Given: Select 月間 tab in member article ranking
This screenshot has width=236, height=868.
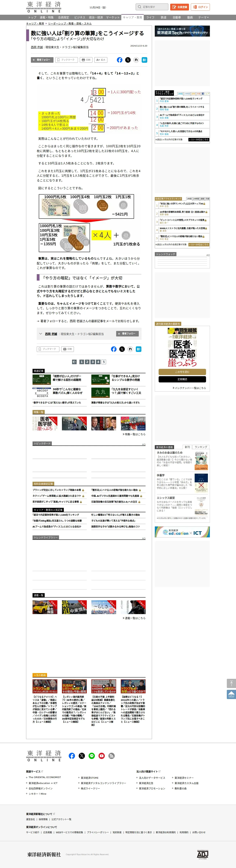Looking at the screenshot, I should click(x=207, y=199).
